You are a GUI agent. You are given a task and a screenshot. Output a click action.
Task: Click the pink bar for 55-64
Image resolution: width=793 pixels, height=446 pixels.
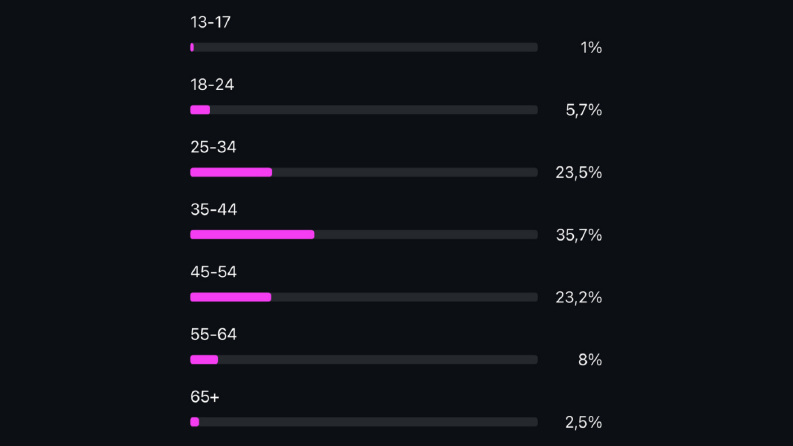tap(204, 360)
